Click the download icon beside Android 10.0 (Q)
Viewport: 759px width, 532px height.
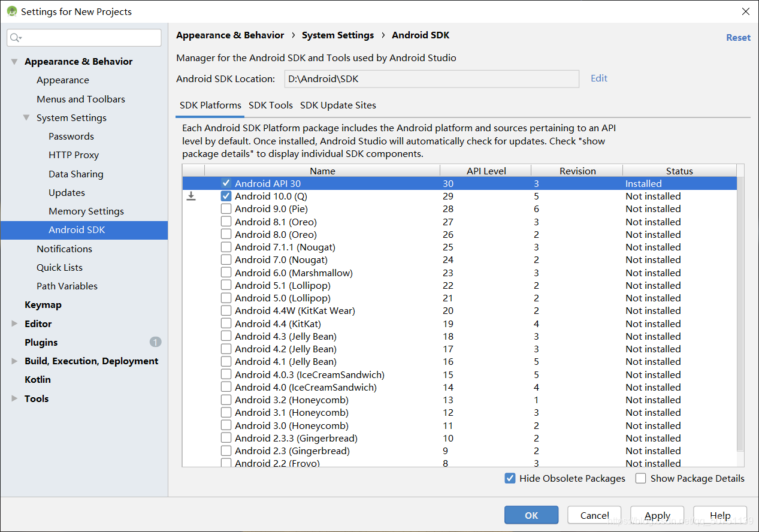tap(191, 196)
